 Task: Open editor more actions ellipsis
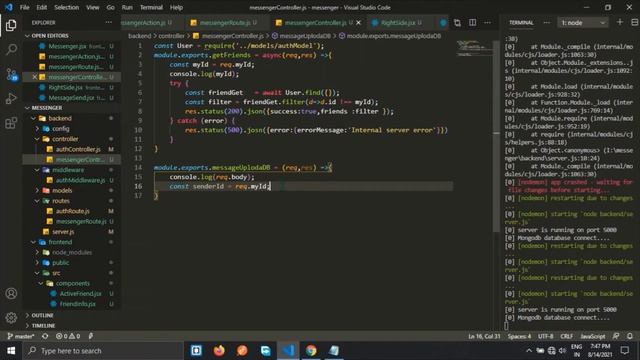pos(487,22)
